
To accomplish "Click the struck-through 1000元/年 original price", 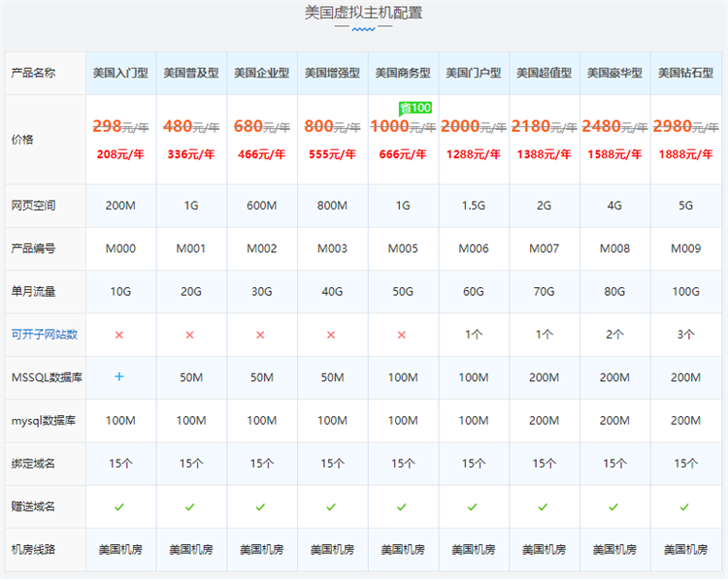I will coord(403,126).
